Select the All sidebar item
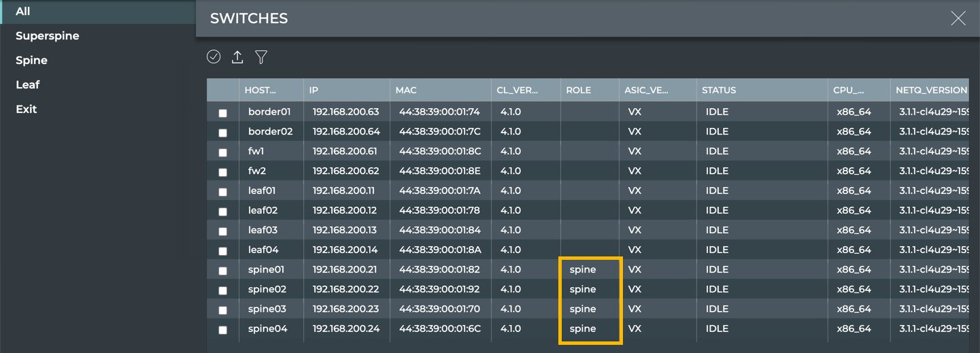Screen dimensions: 980x353 [x=23, y=12]
